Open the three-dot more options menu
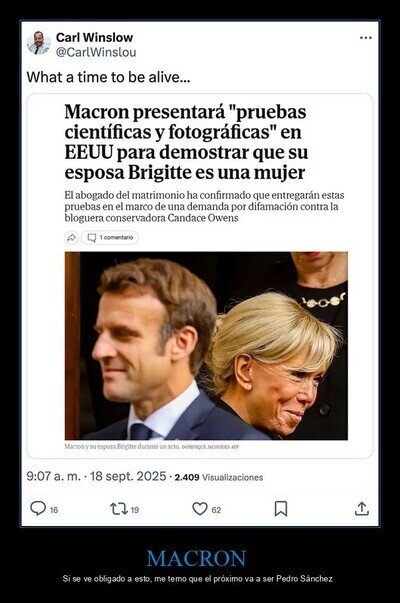 coord(365,38)
